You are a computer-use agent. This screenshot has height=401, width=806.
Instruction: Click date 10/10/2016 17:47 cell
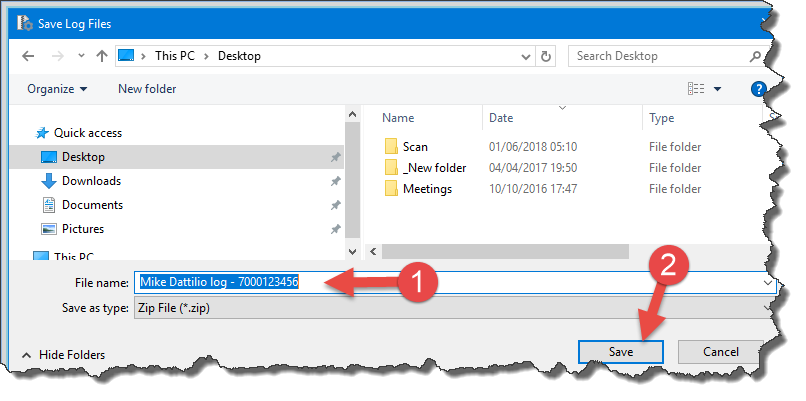click(533, 189)
